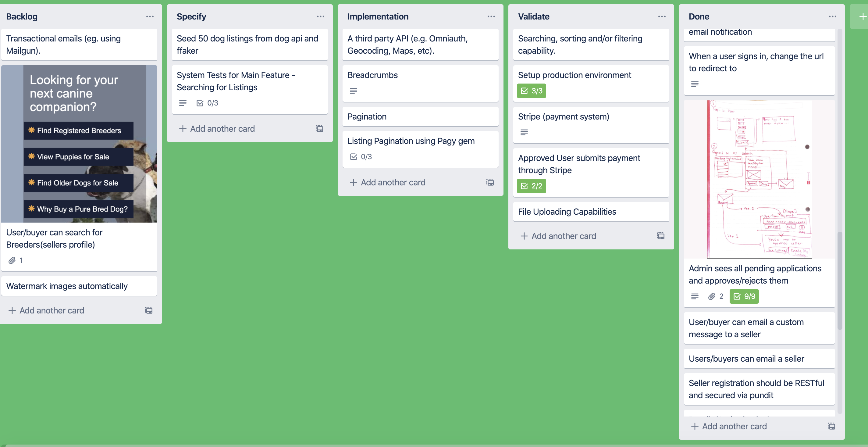Select the Backlog column header label
Image resolution: width=868 pixels, height=447 pixels.
coord(22,16)
